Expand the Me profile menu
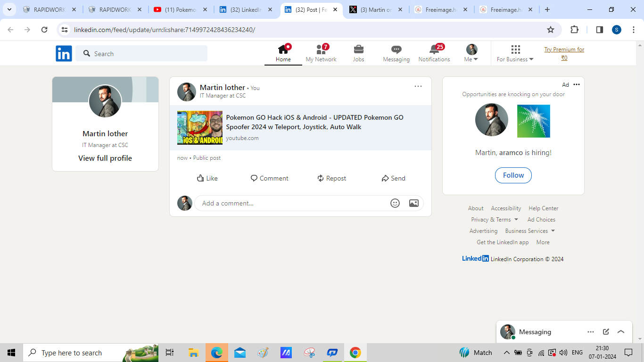 tap(471, 53)
